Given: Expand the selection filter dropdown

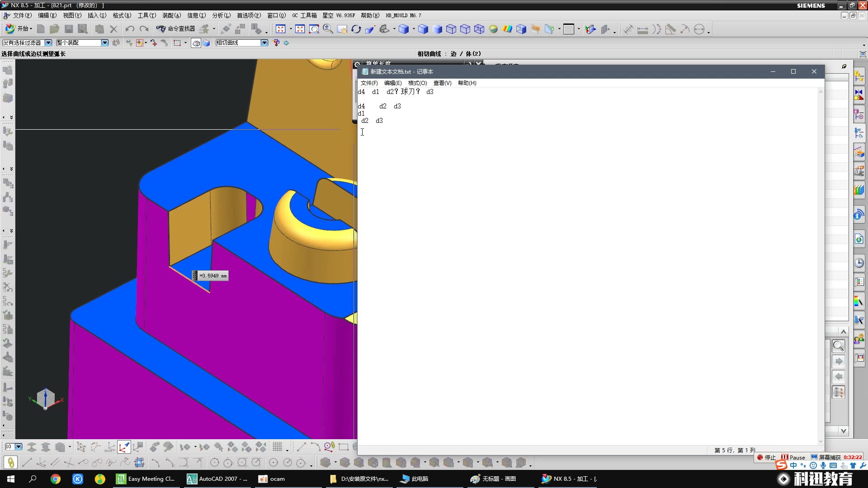Looking at the screenshot, I should (48, 43).
